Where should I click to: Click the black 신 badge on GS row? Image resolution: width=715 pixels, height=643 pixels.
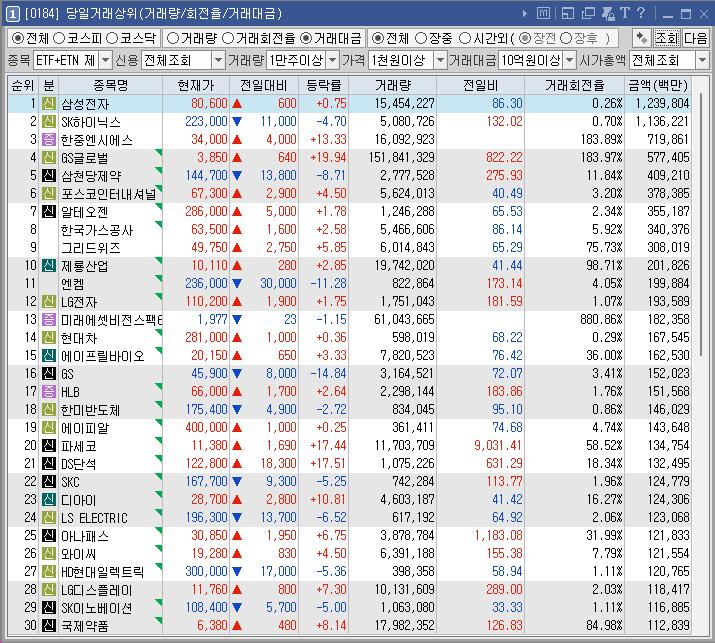click(49, 373)
